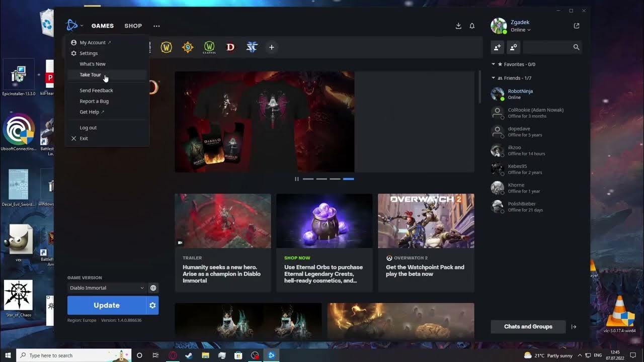Open the region globe icon
Image resolution: width=644 pixels, height=362 pixels.
153,288
